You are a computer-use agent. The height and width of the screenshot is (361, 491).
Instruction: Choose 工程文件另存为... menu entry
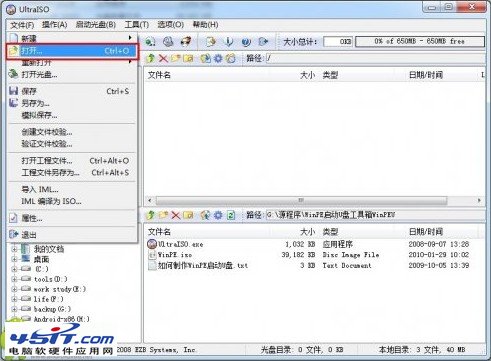click(72, 173)
